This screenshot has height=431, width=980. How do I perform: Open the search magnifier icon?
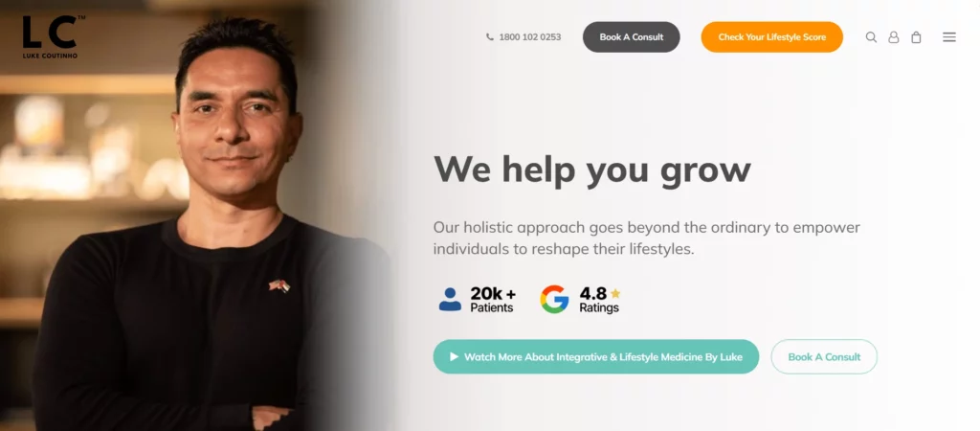click(x=871, y=37)
